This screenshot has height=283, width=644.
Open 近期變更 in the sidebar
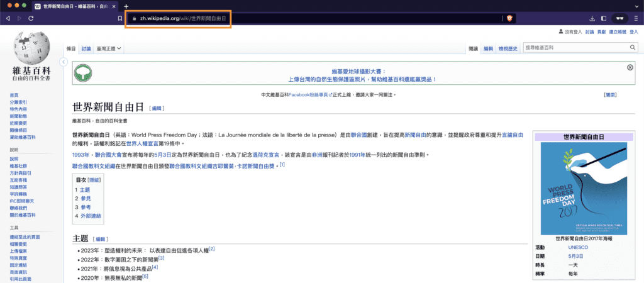18,123
